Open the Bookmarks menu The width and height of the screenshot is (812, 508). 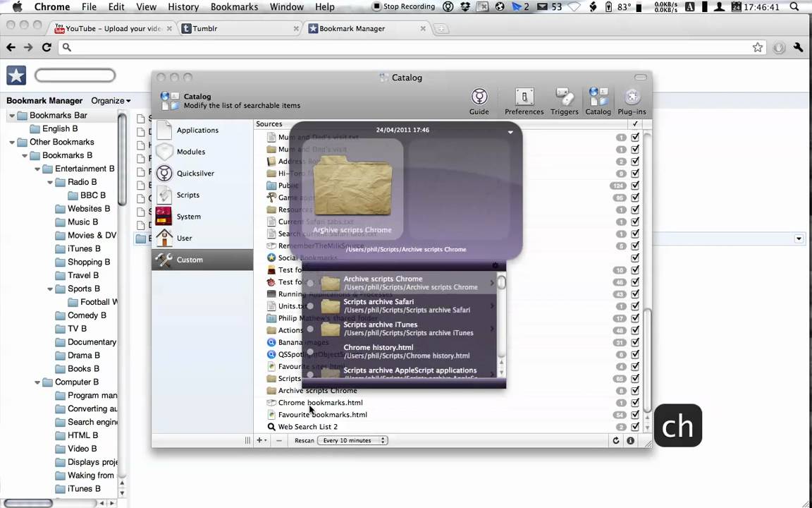tap(234, 7)
